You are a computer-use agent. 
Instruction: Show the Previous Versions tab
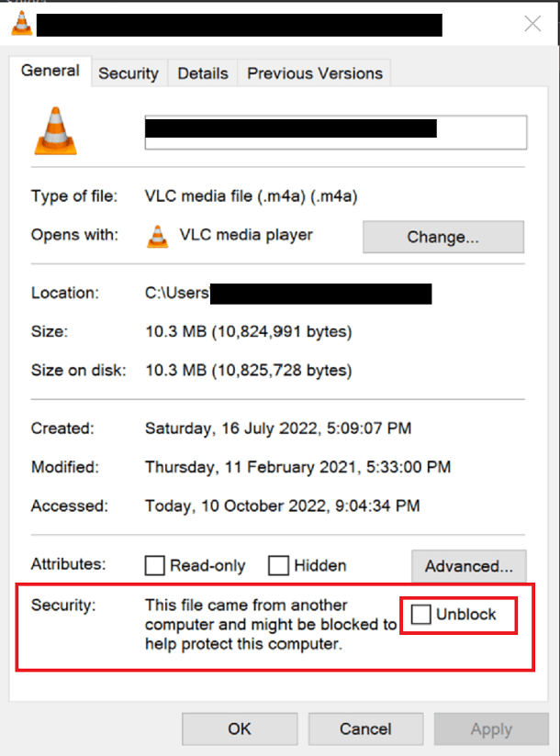315,73
